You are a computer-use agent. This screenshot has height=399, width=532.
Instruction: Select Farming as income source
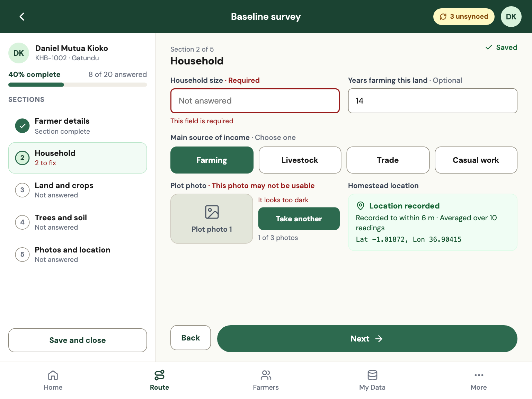point(212,160)
